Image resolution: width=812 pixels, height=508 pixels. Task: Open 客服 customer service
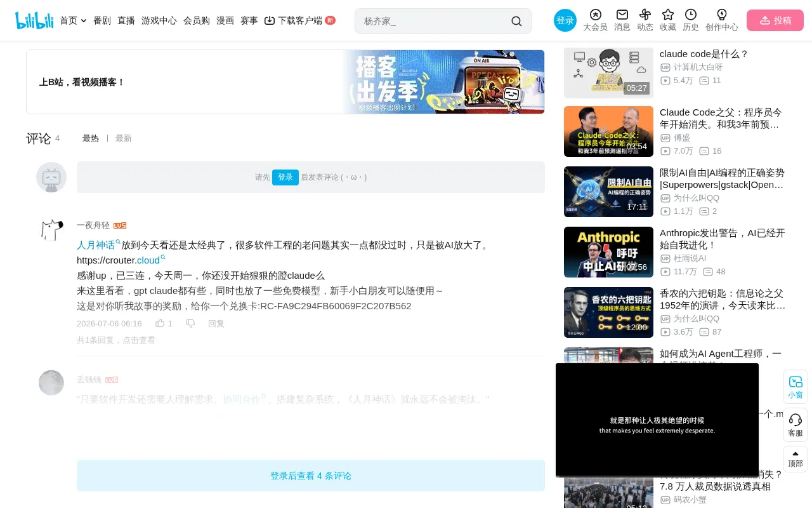796,425
